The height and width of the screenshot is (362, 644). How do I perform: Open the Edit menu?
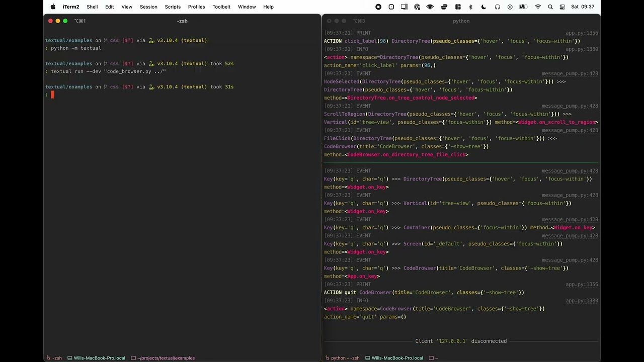click(x=110, y=7)
